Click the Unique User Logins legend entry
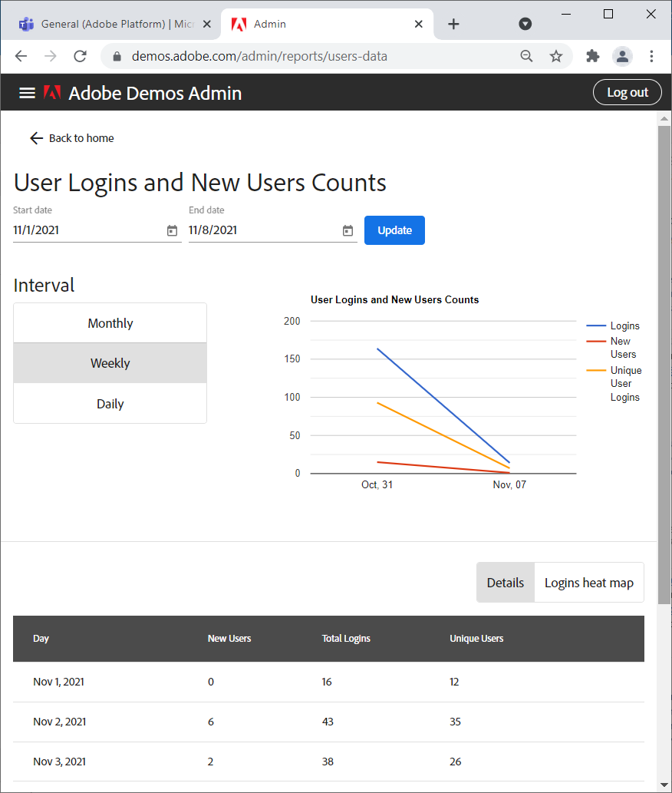Image resolution: width=672 pixels, height=793 pixels. [614, 383]
